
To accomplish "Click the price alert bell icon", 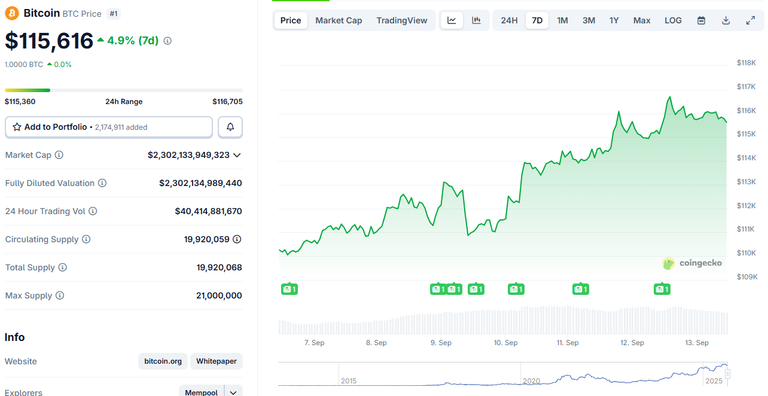I will tap(230, 127).
